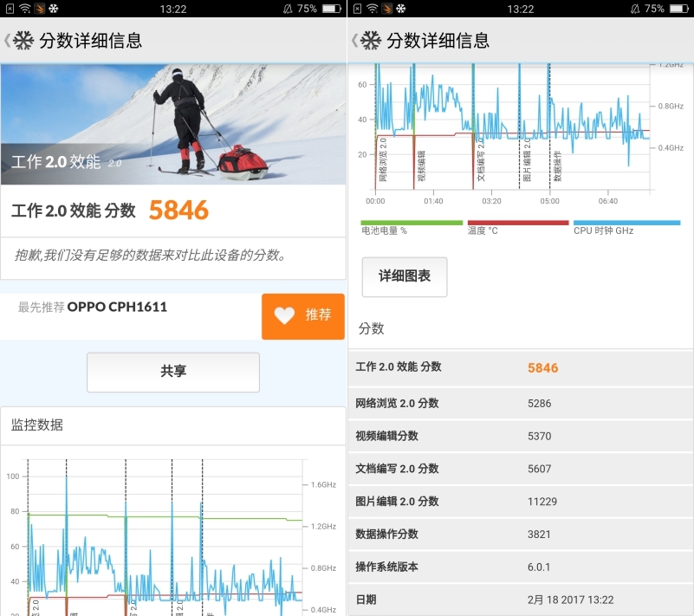Screen dimensions: 694x616
Task: Tap the 分数详细信息 title on left screen
Action: (x=91, y=41)
